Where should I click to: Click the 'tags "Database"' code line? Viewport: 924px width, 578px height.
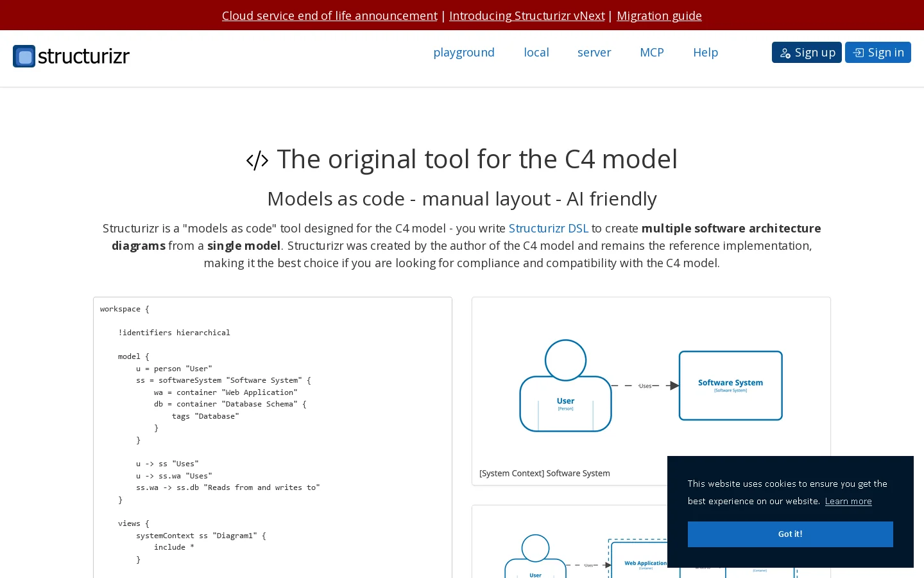pyautogui.click(x=205, y=416)
